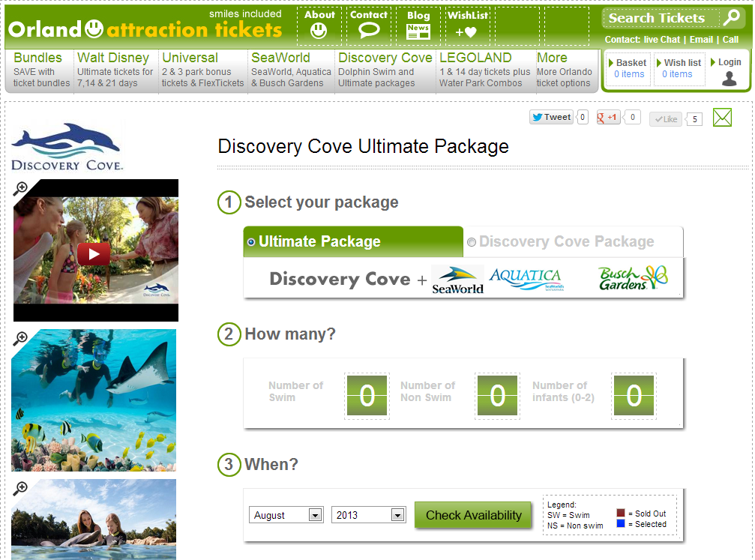
Task: Open the Blog news icon
Action: [418, 31]
